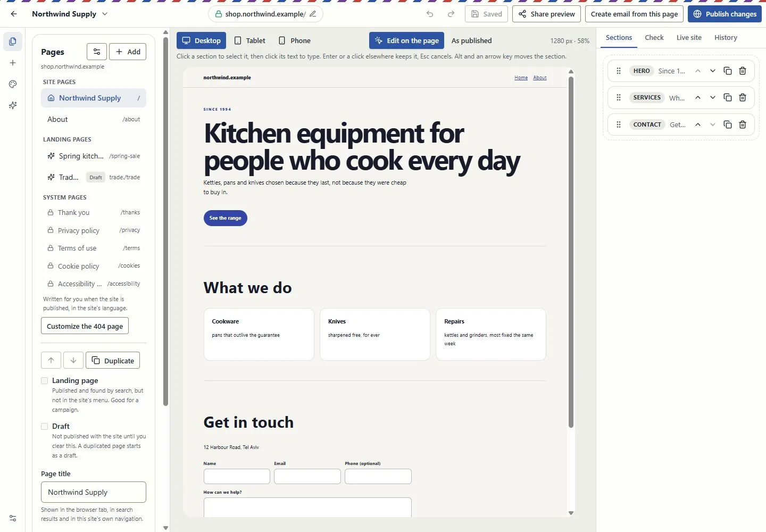The height and width of the screenshot is (532, 766).
Task: Click Create email from this page
Action: 634,14
